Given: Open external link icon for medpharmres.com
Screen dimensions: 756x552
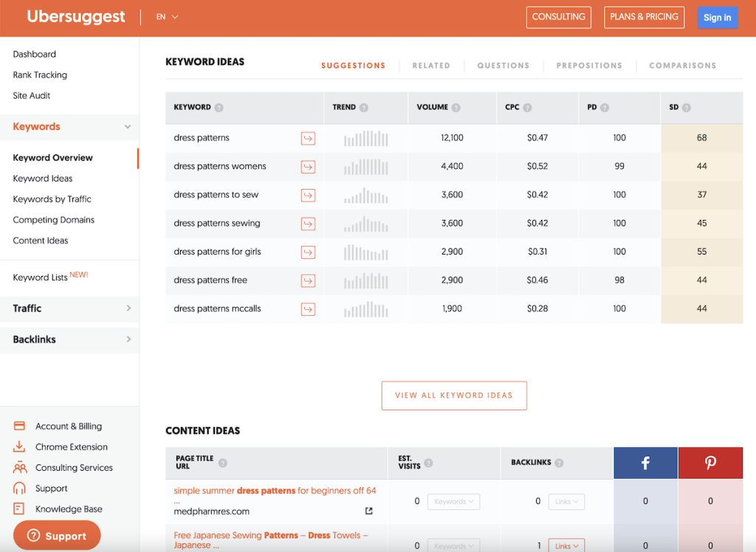Looking at the screenshot, I should [x=369, y=511].
